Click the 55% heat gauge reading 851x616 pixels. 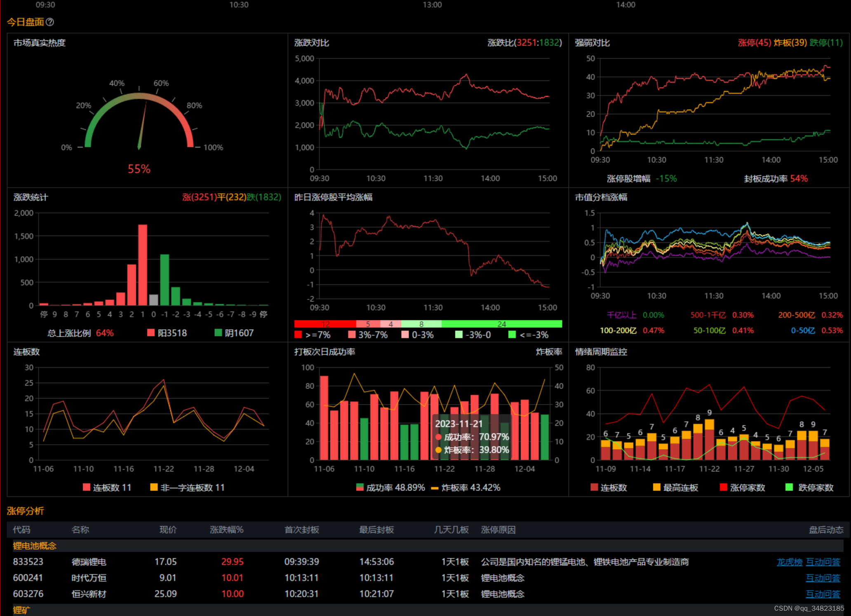tap(139, 169)
